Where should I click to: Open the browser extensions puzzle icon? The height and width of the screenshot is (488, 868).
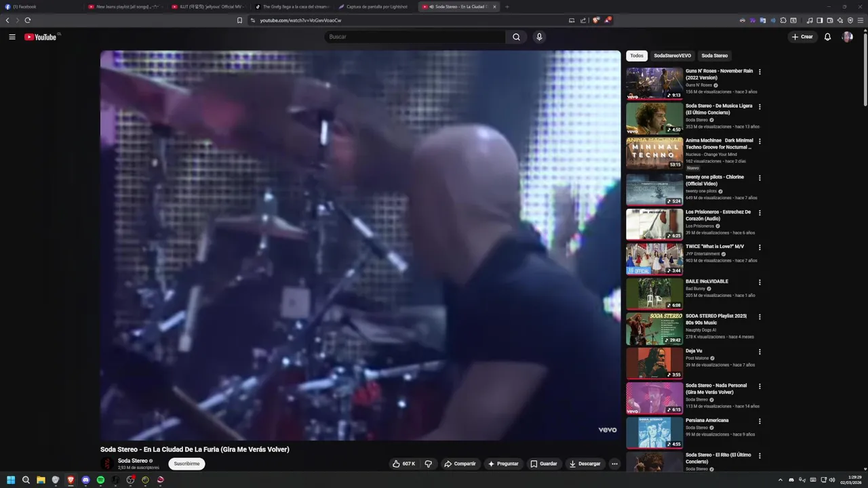pos(783,20)
